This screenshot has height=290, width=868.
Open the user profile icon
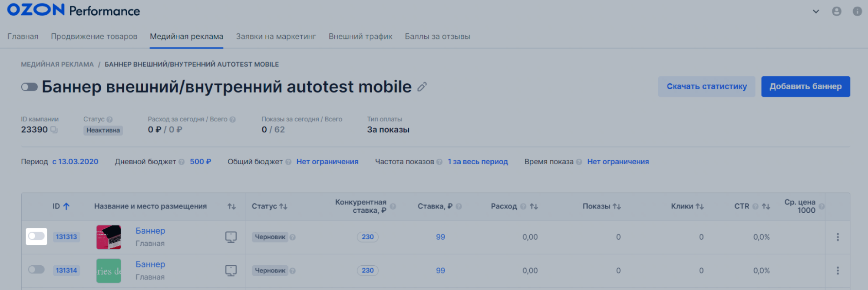pyautogui.click(x=837, y=12)
